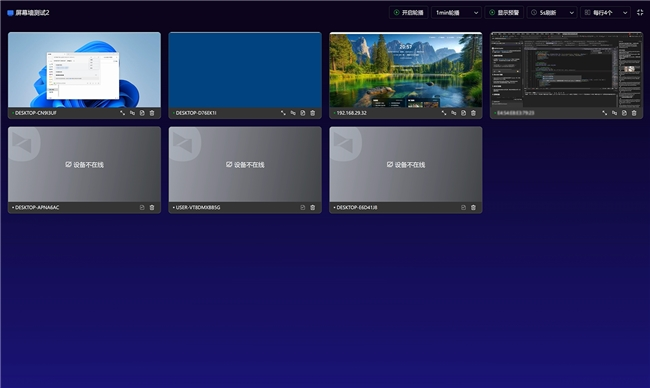Enter fullscreen mode for the screen wall
This screenshot has width=650, height=388.
click(640, 12)
